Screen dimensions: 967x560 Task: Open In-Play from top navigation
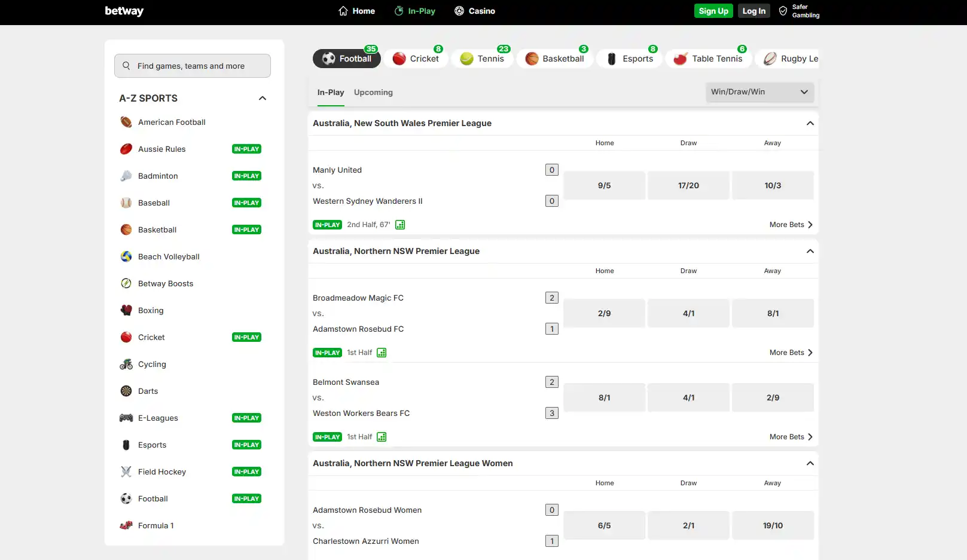[x=415, y=11]
